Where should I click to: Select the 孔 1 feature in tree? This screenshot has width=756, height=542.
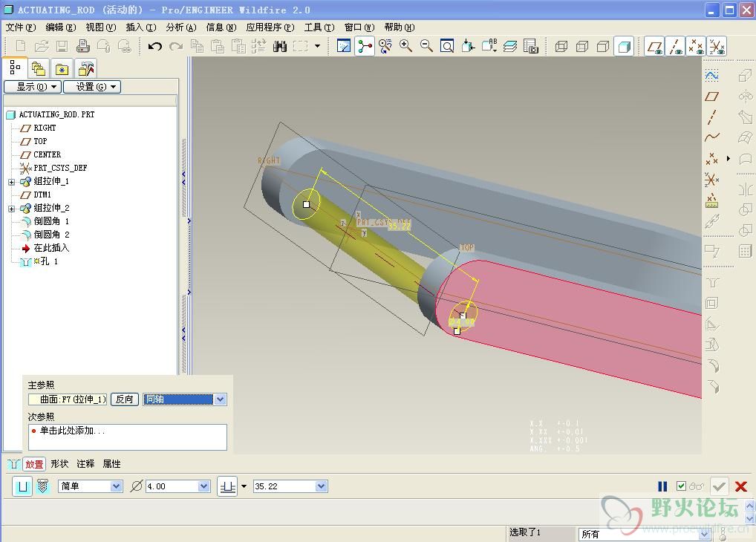(49, 261)
